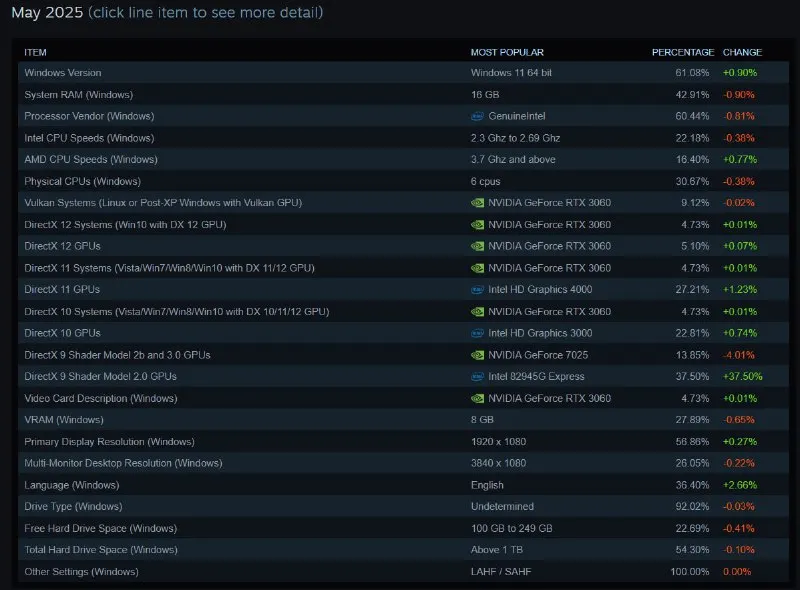Open DirectX 10 GPUs line item

click(403, 333)
